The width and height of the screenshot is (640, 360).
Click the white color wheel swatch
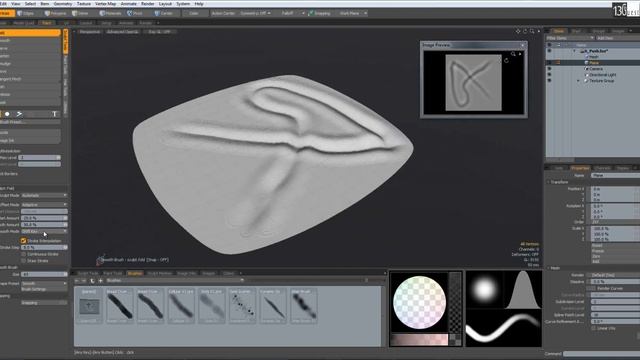pyautogui.click(x=419, y=302)
